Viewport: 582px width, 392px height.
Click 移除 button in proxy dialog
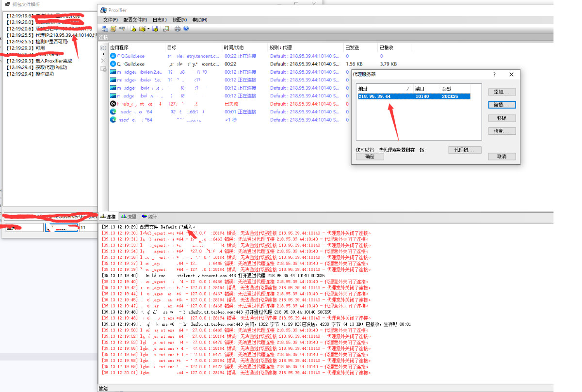click(x=502, y=118)
